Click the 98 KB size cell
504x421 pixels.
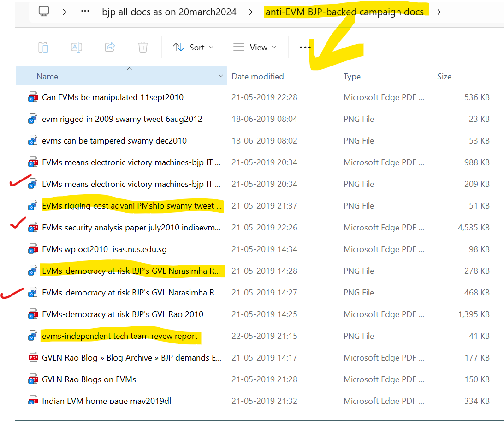[479, 249]
